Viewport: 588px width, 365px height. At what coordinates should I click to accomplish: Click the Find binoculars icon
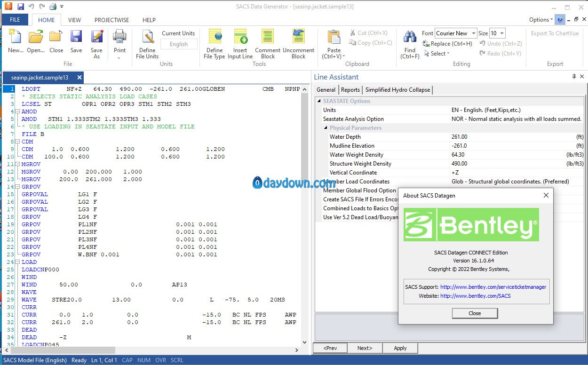410,37
